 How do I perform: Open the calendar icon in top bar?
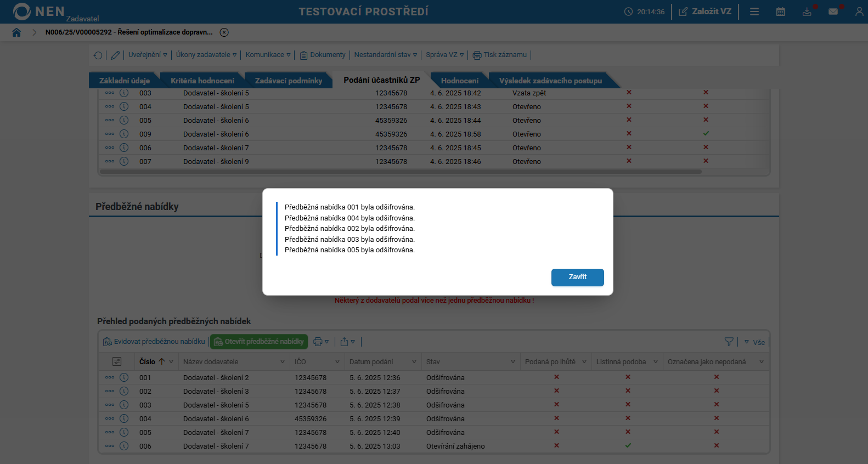point(780,12)
